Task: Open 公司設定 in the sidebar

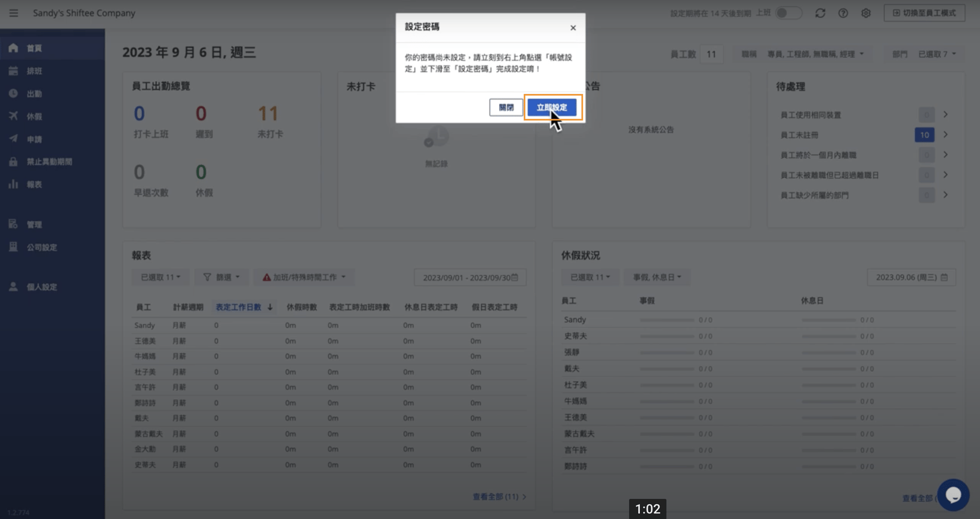Action: click(x=42, y=247)
